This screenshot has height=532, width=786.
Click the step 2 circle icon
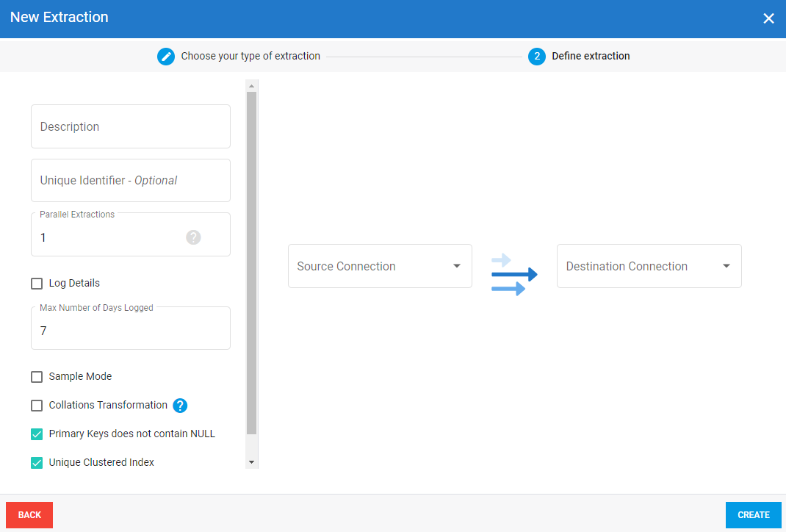tap(537, 56)
